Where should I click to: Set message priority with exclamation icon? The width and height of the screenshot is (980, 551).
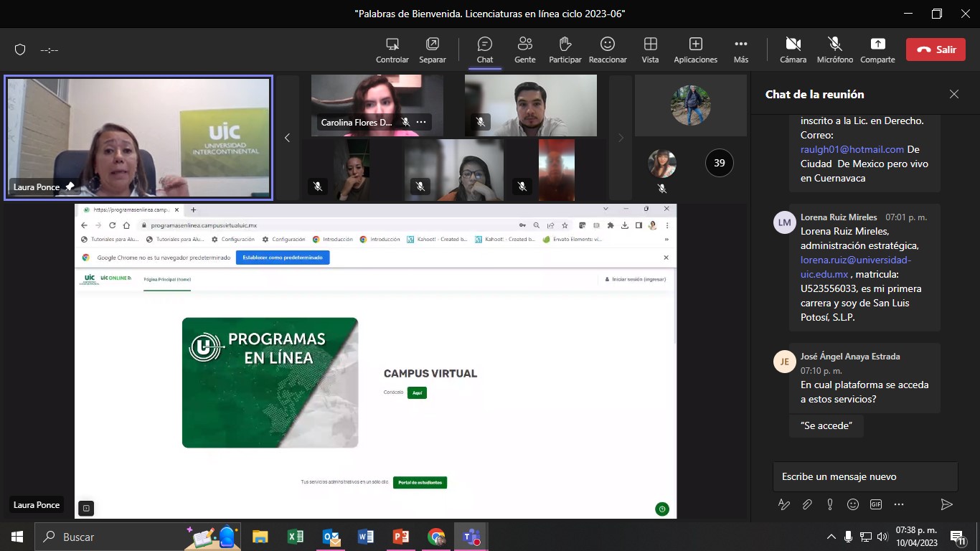click(830, 504)
